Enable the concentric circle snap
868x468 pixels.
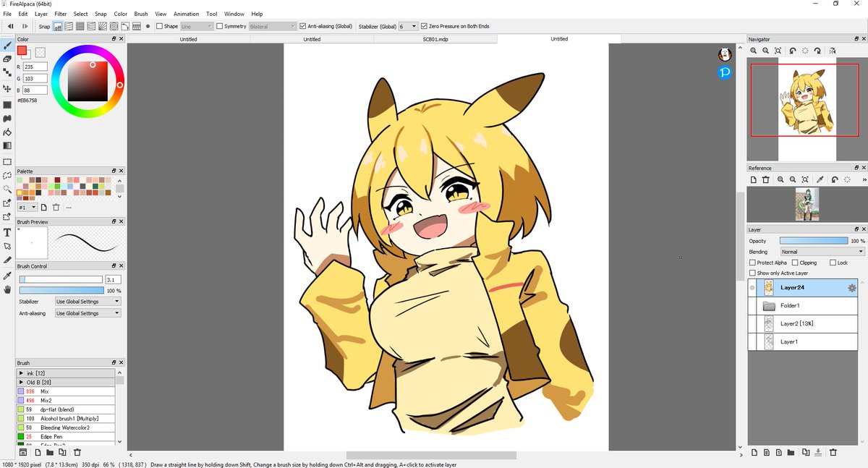pyautogui.click(x=114, y=26)
